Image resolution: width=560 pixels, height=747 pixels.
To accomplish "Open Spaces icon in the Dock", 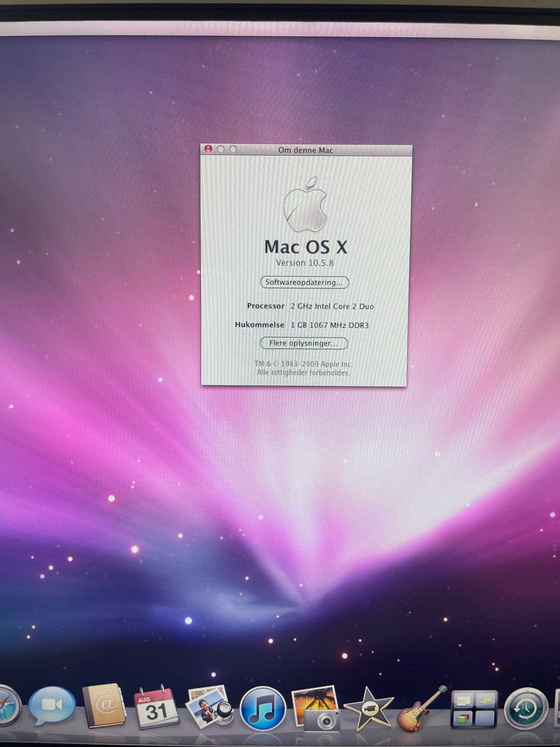I will pyautogui.click(x=474, y=709).
